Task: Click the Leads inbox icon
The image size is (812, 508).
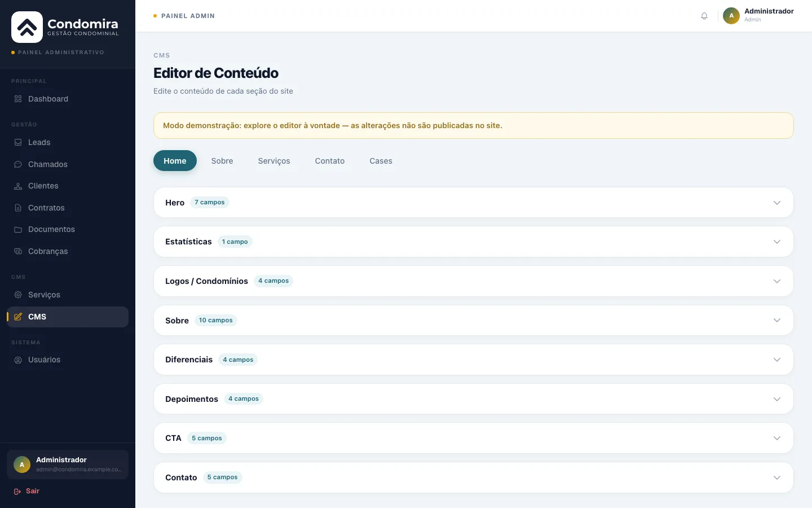Action: coord(18,142)
